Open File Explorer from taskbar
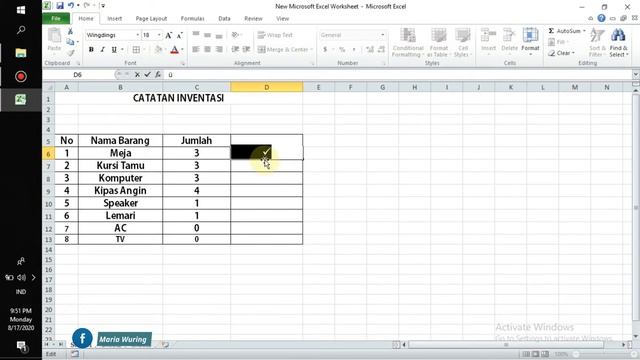Image resolution: width=640 pixels, height=360 pixels. click(21, 53)
